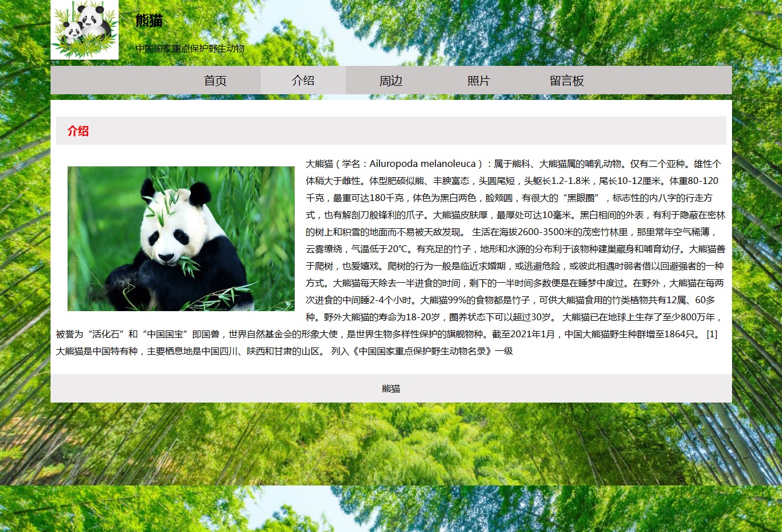Click the subtitle 中国国家重点保护野生动物
This screenshot has height=532, width=782.
tap(190, 49)
